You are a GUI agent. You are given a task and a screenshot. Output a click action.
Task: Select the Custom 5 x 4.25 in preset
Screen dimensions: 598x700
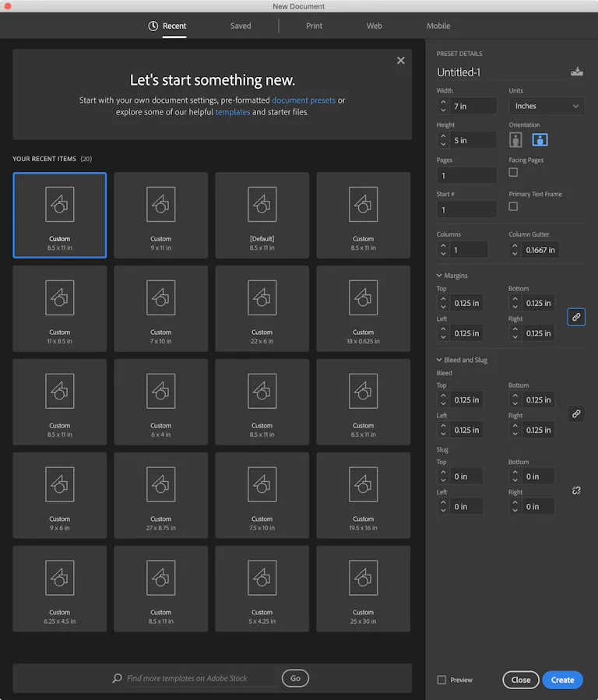coord(262,589)
